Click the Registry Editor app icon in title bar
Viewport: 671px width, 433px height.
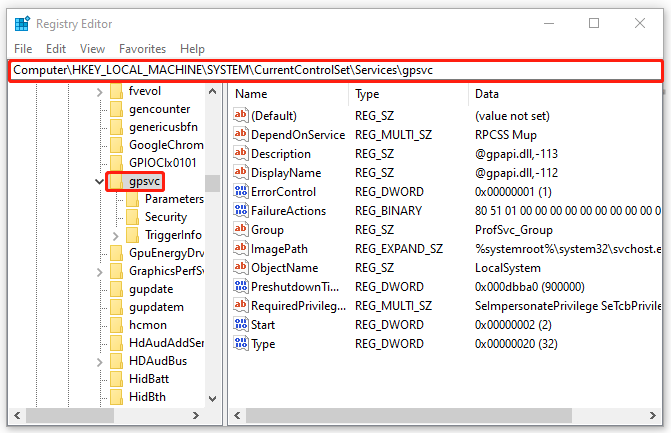pos(22,24)
